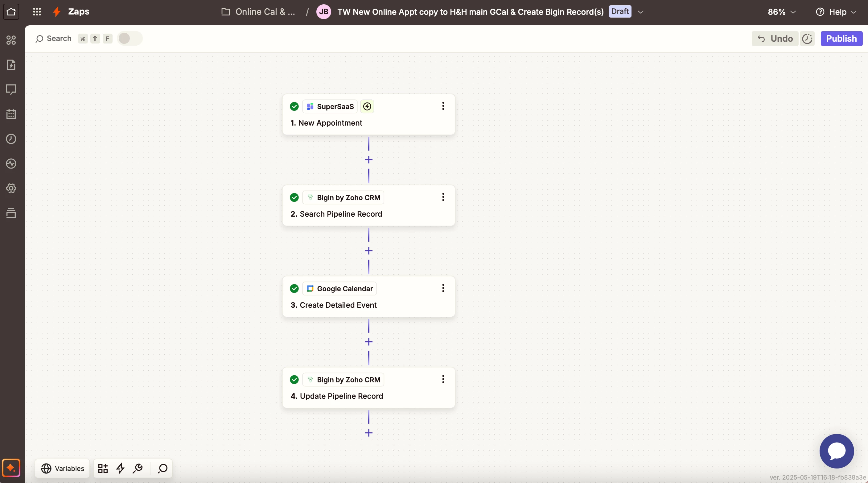This screenshot has height=483, width=868.
Task: Open the 86% zoom dropdown
Action: [782, 12]
